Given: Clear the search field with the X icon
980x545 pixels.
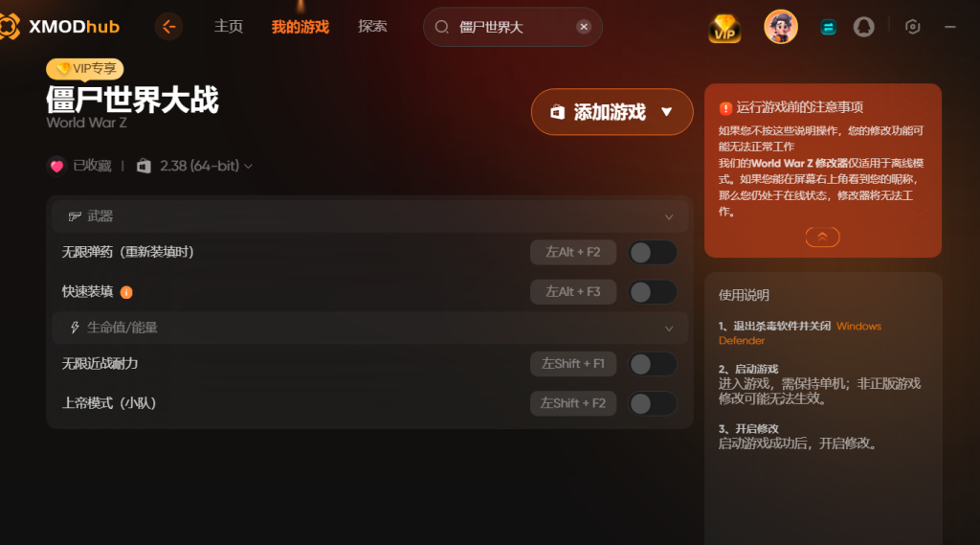Looking at the screenshot, I should coord(584,27).
